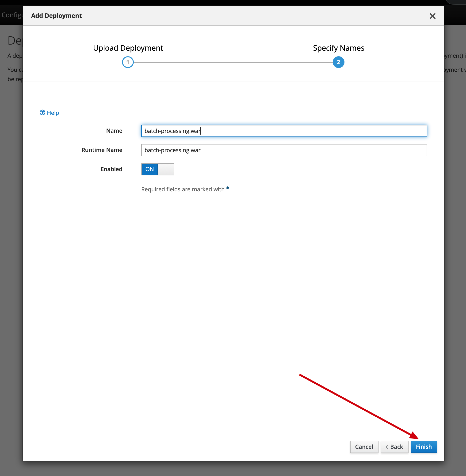Select the Specify Names step label
The height and width of the screenshot is (476, 466).
(339, 48)
